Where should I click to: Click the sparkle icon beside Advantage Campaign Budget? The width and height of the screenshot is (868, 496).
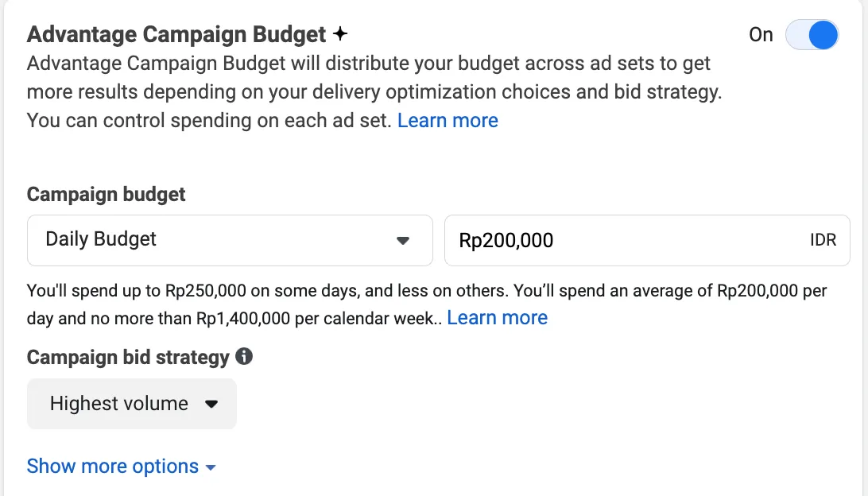coord(340,33)
